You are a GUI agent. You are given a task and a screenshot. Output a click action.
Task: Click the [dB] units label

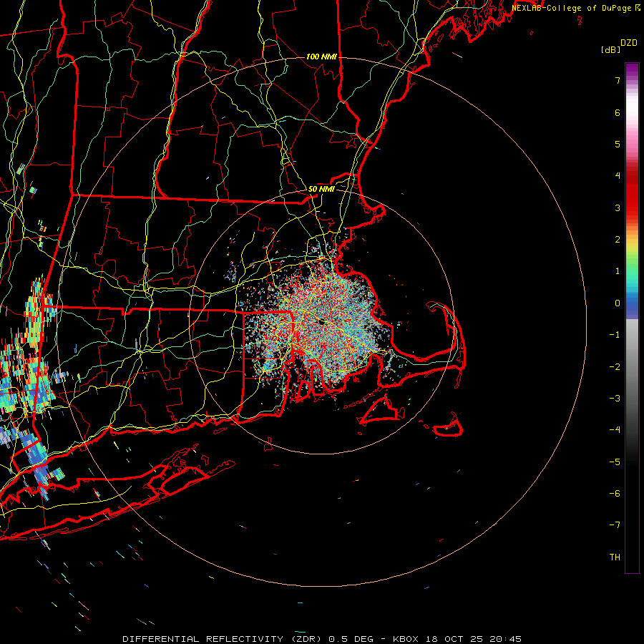coord(611,49)
